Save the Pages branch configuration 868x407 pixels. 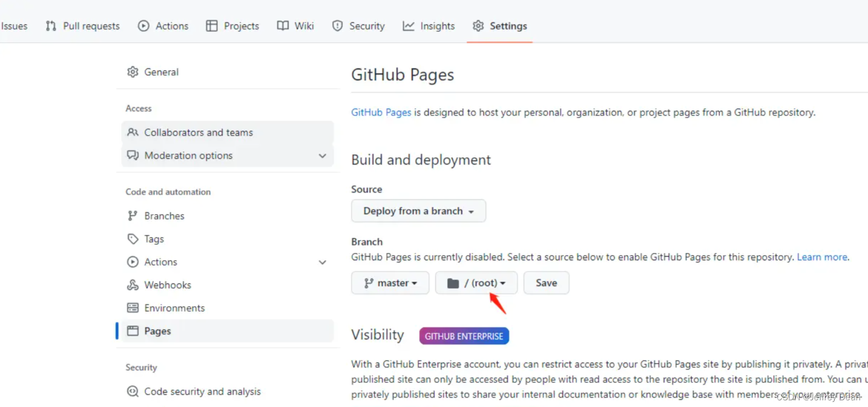[546, 283]
